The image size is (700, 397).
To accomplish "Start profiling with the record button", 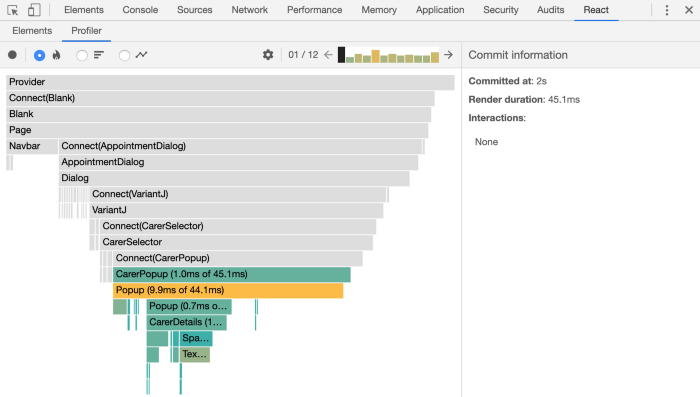I will 12,55.
